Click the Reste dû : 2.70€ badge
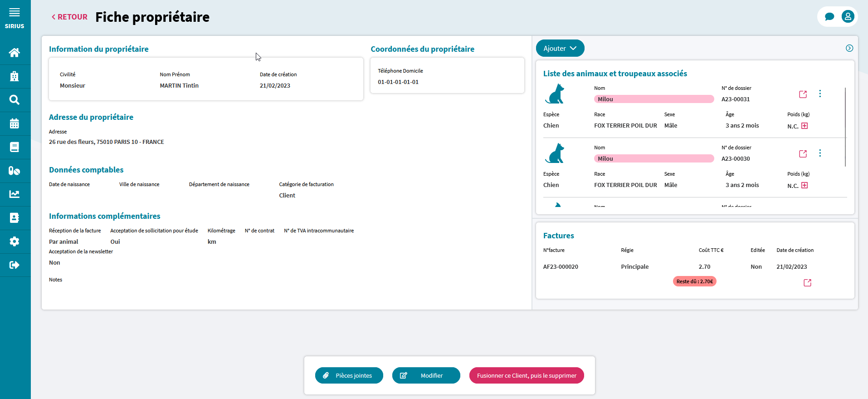The image size is (868, 399). coord(695,281)
